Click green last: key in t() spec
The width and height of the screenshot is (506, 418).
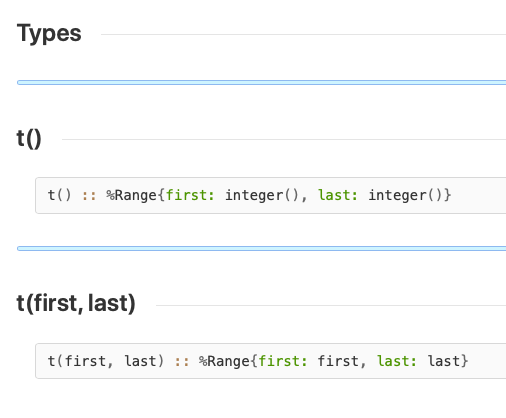[x=338, y=195]
